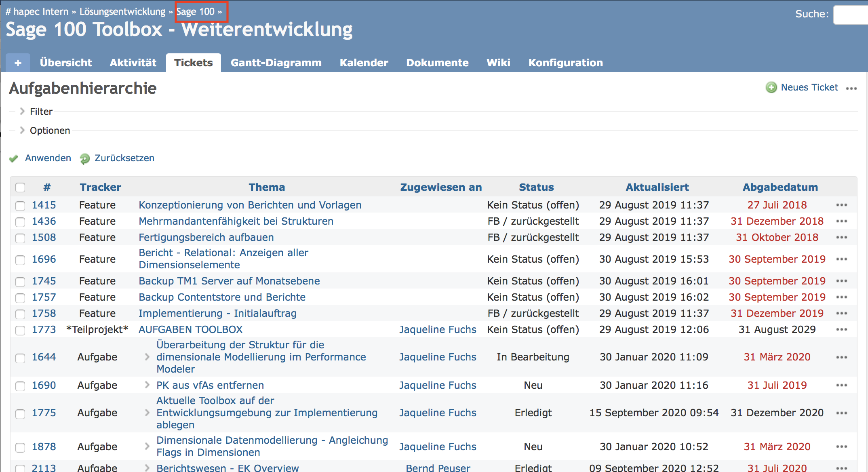Image resolution: width=868 pixels, height=472 pixels.
Task: Open actions menu for ticket 1415
Action: [842, 205]
